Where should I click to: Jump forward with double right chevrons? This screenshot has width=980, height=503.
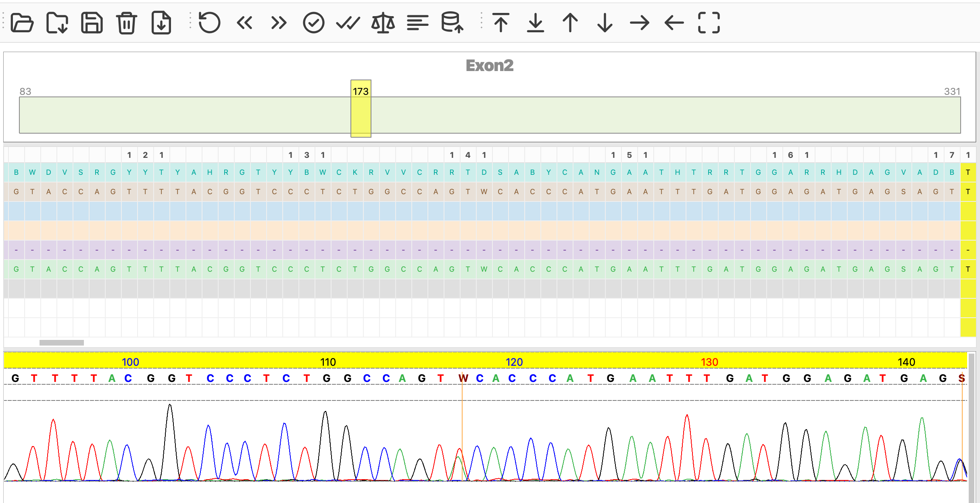pyautogui.click(x=279, y=23)
